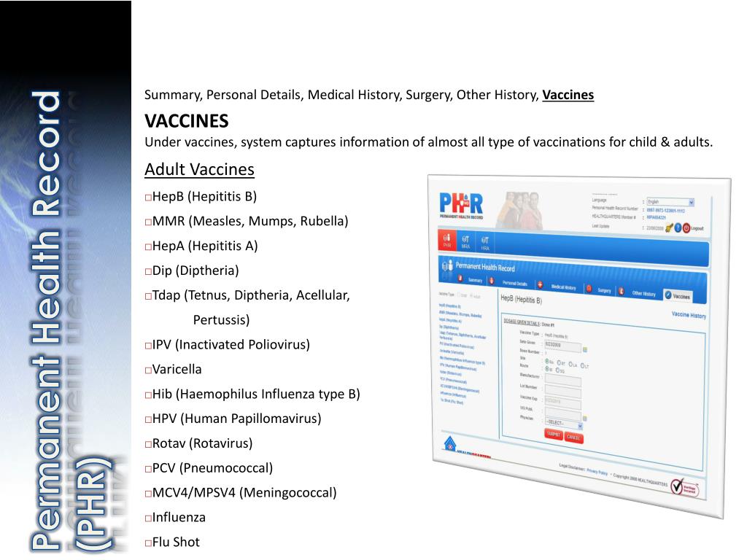The width and height of the screenshot is (747, 560).
Task: Click 'HepA (Hepititis A)' slide bullet
Action: coord(205,246)
